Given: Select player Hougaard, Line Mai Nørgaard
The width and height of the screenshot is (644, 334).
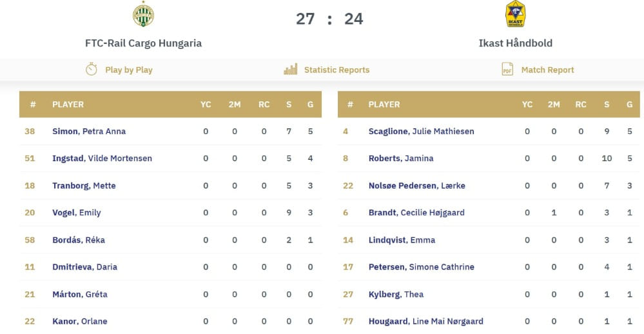Looking at the screenshot, I should [x=425, y=321].
